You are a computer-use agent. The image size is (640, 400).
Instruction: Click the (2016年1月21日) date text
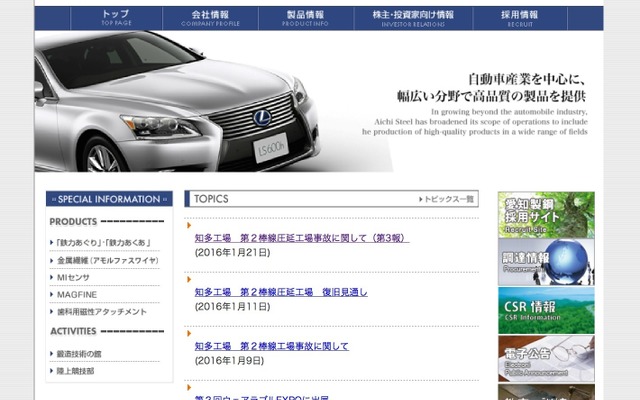(x=232, y=253)
